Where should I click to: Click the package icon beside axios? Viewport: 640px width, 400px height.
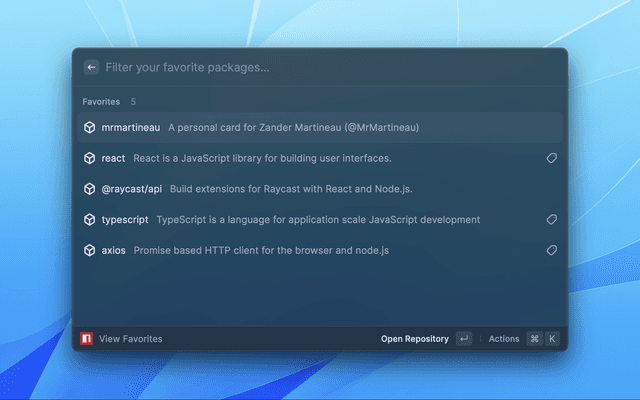[x=89, y=250]
